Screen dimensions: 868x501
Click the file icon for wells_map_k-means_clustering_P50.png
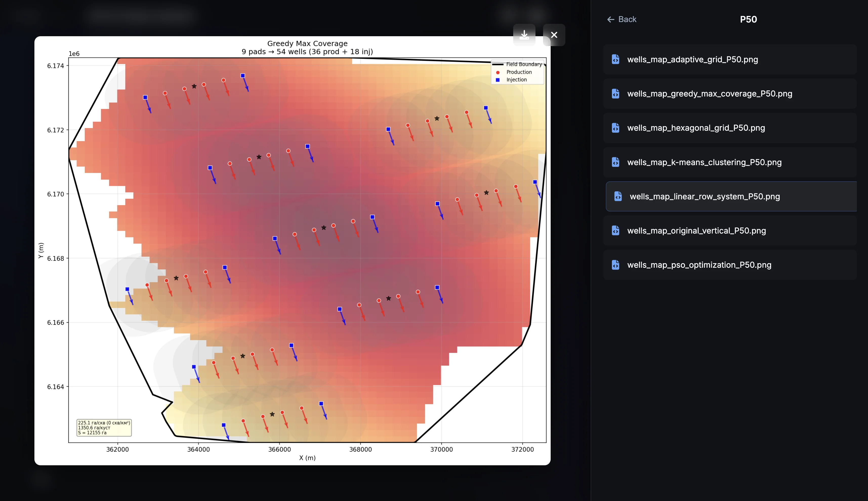point(615,162)
